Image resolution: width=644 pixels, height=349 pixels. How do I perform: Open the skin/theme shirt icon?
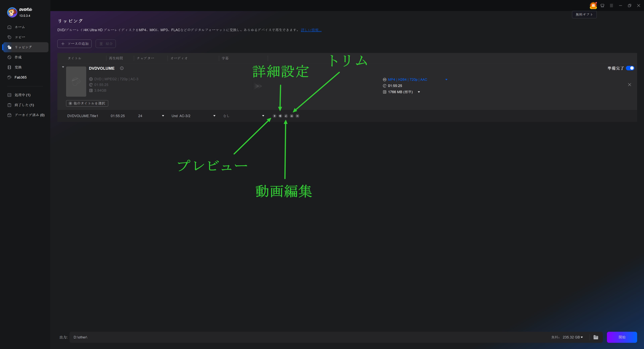click(602, 6)
